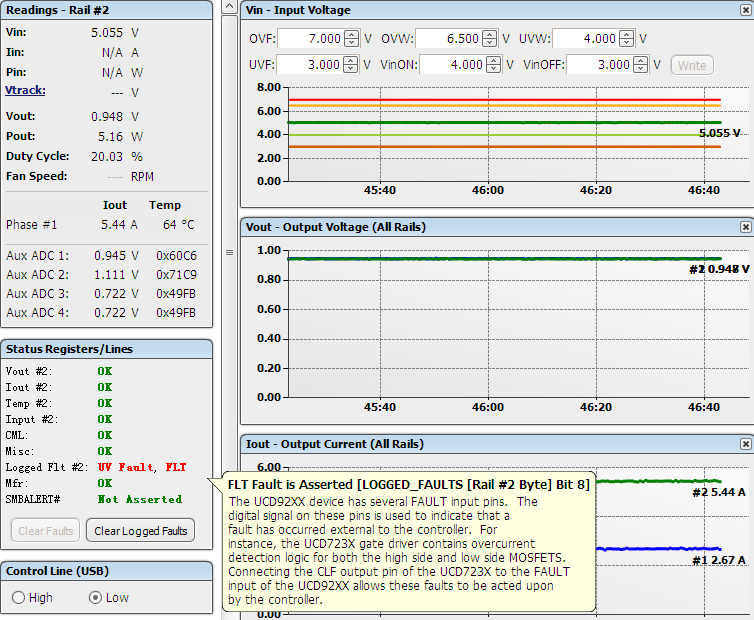Increase the UVF value with up arrow
The height and width of the screenshot is (620, 754).
[351, 61]
